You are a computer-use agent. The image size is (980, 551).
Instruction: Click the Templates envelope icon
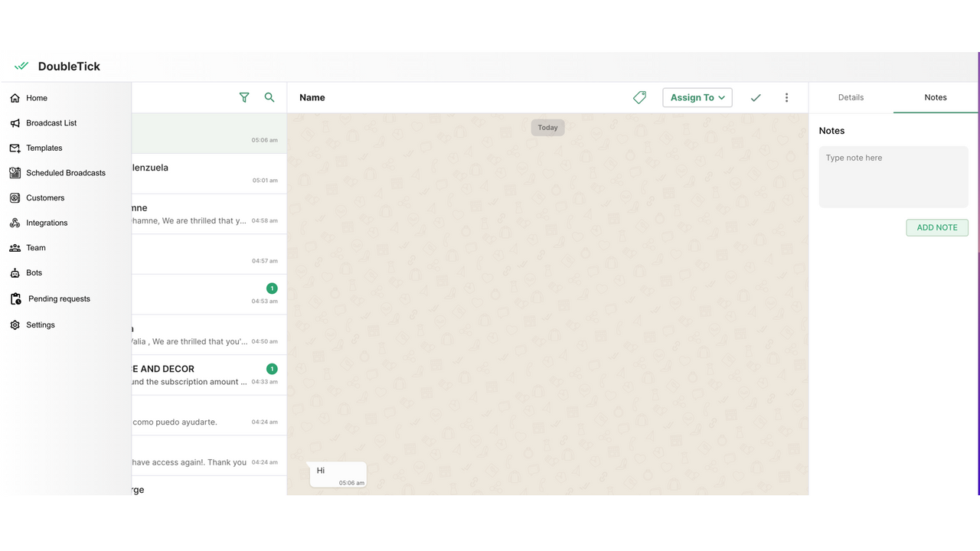coord(15,148)
